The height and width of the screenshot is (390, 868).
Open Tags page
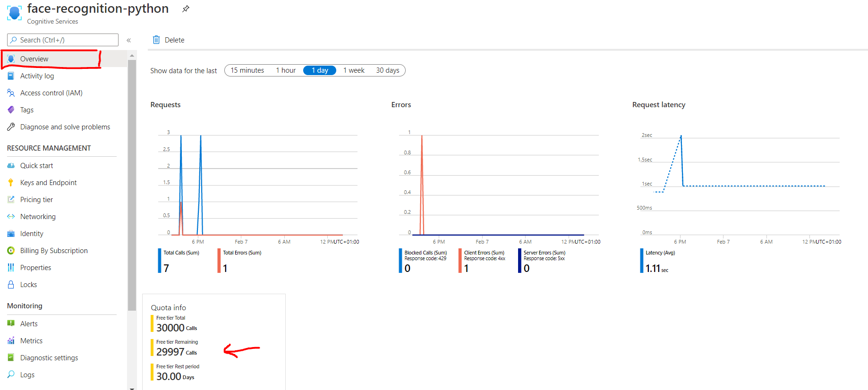(x=27, y=110)
